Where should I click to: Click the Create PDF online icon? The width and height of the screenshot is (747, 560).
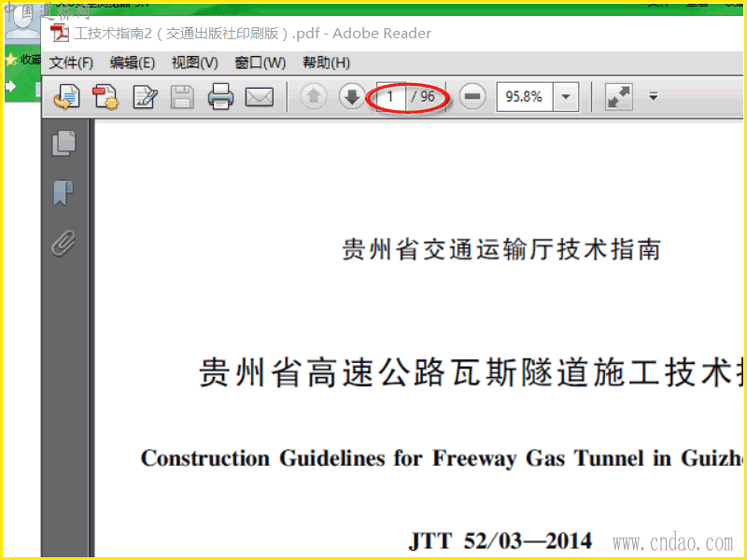click(66, 97)
